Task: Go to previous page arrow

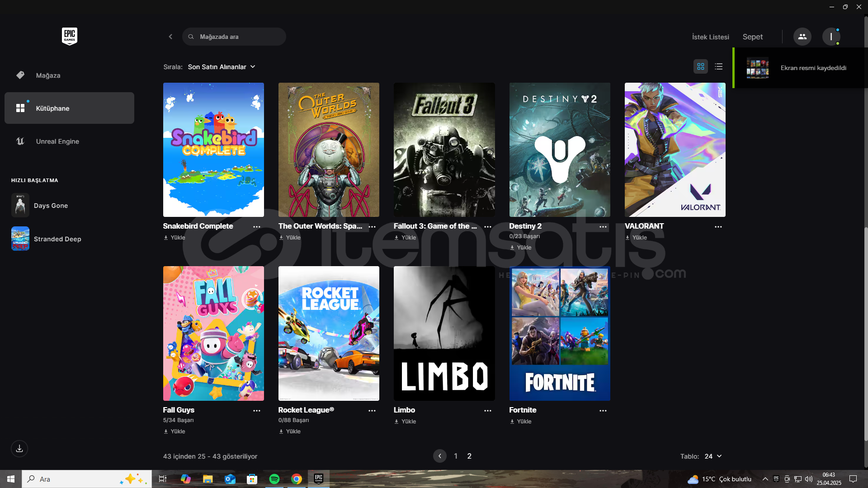Action: 440,456
